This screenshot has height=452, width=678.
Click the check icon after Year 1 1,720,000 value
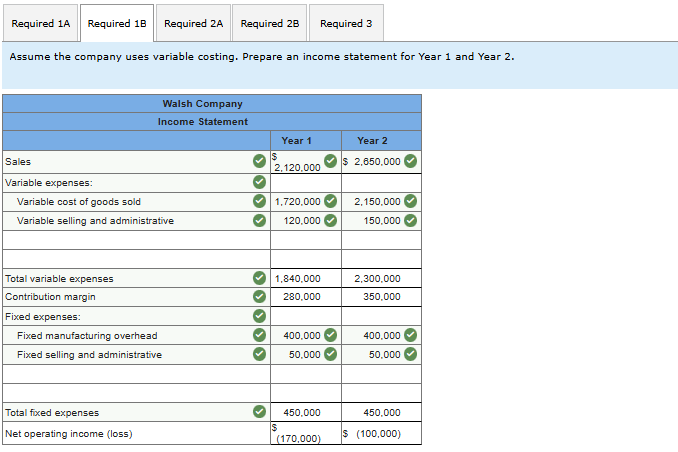[x=330, y=201]
